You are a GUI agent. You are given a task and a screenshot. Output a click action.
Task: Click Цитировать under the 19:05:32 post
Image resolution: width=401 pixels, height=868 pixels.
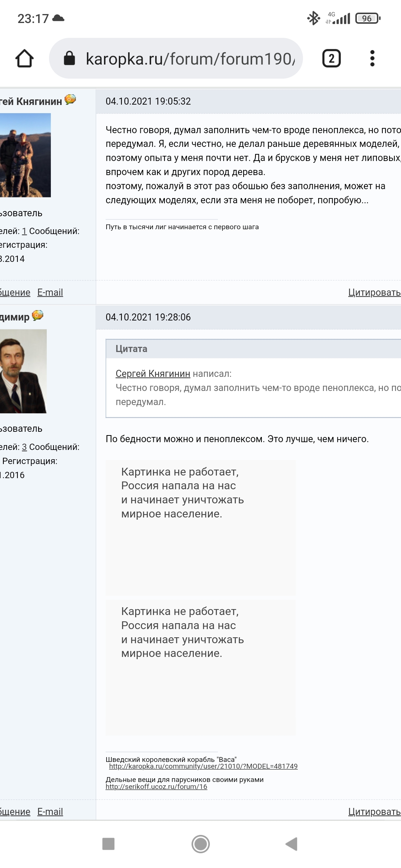point(374,292)
